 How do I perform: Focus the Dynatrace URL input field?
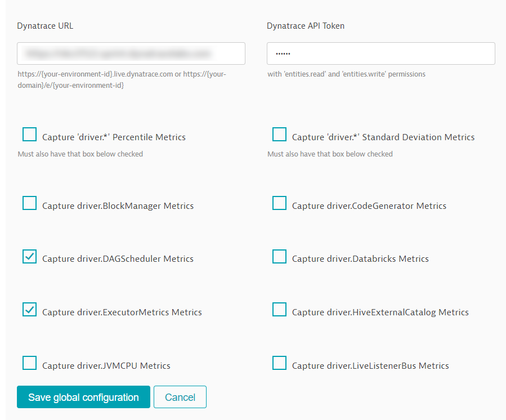131,53
